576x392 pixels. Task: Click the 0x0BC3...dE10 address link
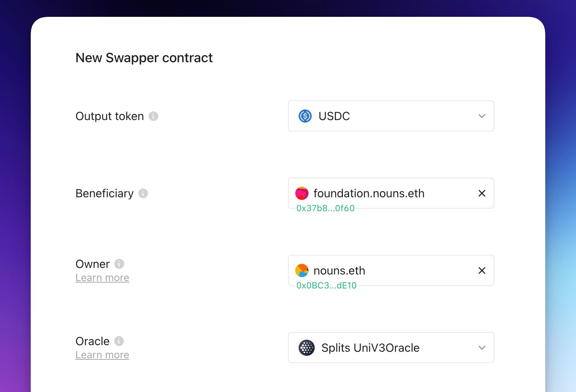pos(326,285)
